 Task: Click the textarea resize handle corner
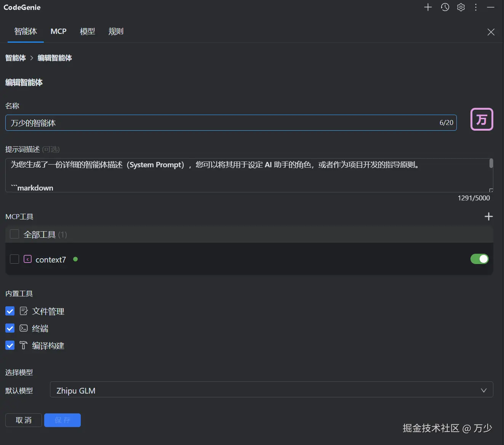click(491, 190)
